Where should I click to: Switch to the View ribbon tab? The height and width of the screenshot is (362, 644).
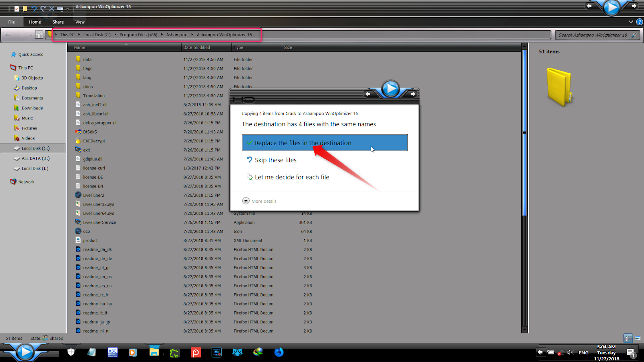(80, 22)
